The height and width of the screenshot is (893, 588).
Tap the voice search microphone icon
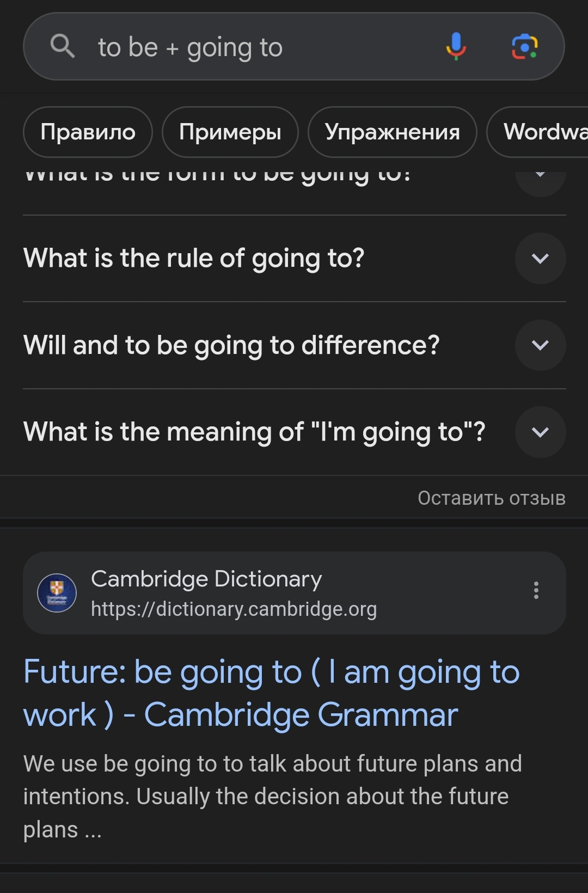click(x=456, y=47)
